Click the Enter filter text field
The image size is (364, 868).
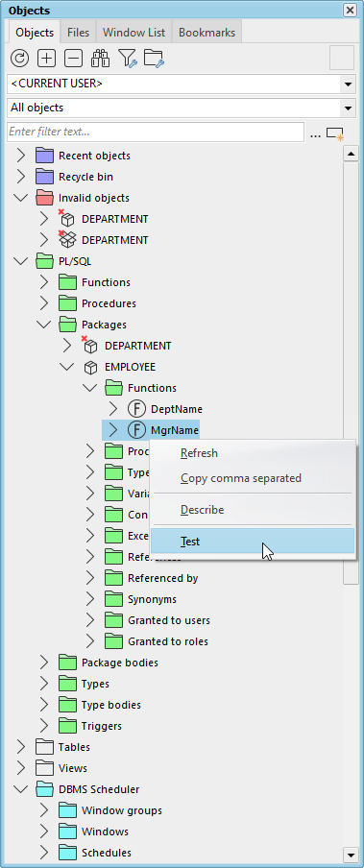pos(156,133)
